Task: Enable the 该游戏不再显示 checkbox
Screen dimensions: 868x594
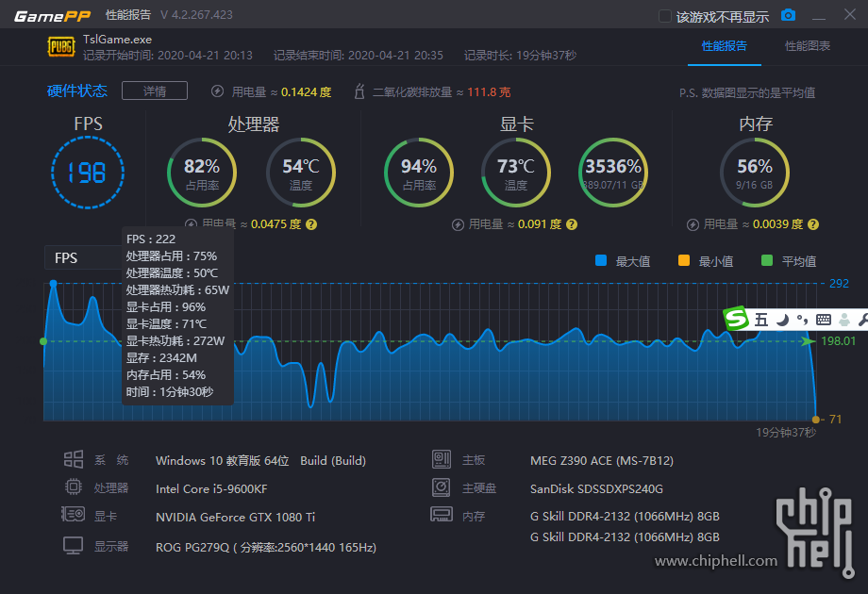Action: (x=665, y=16)
